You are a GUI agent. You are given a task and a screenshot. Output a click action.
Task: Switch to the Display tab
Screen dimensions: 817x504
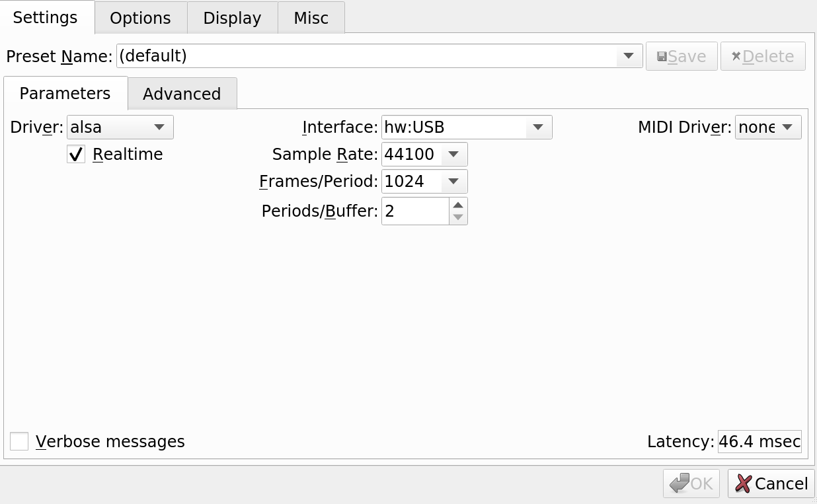[x=231, y=18]
